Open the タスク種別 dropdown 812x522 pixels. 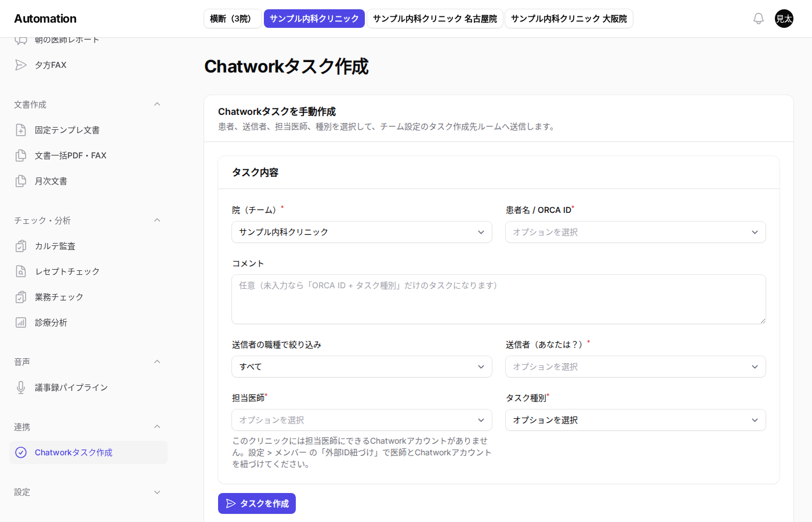tap(636, 420)
